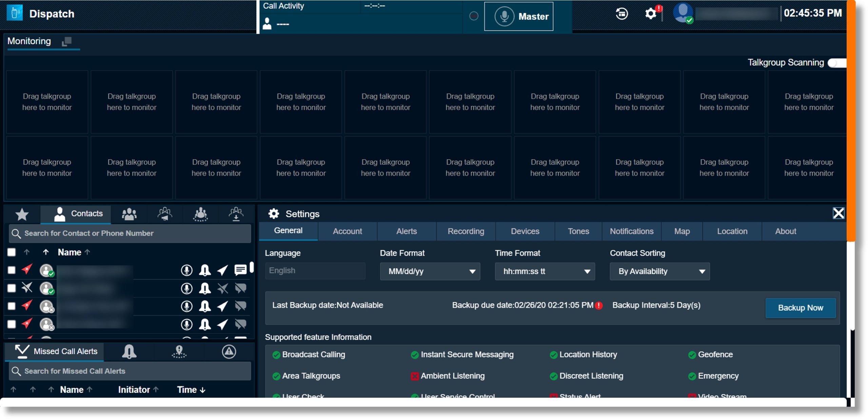Switch to the Account settings tab
Screen dimensions: 868x419
point(348,231)
